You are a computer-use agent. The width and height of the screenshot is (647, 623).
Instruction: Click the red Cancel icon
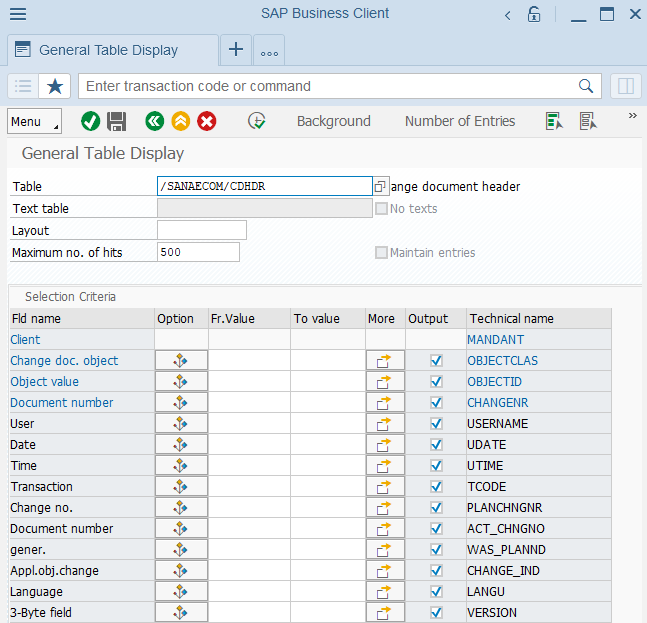[207, 121]
